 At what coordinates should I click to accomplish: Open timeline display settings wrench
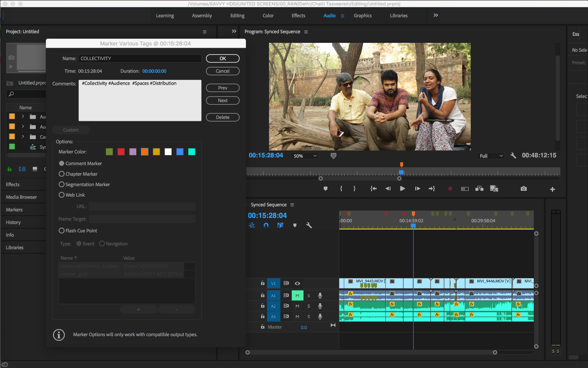pyautogui.click(x=309, y=225)
